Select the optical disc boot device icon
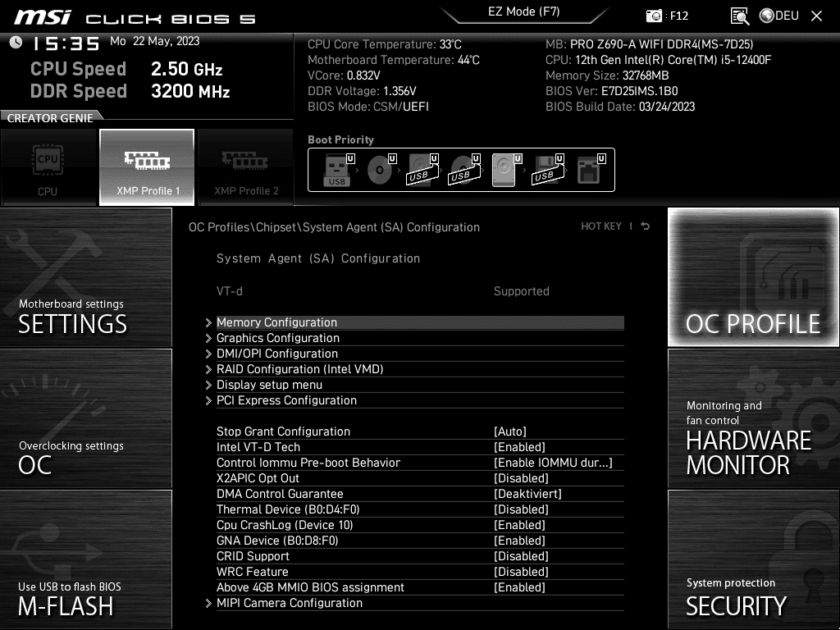This screenshot has height=630, width=840. (x=381, y=170)
